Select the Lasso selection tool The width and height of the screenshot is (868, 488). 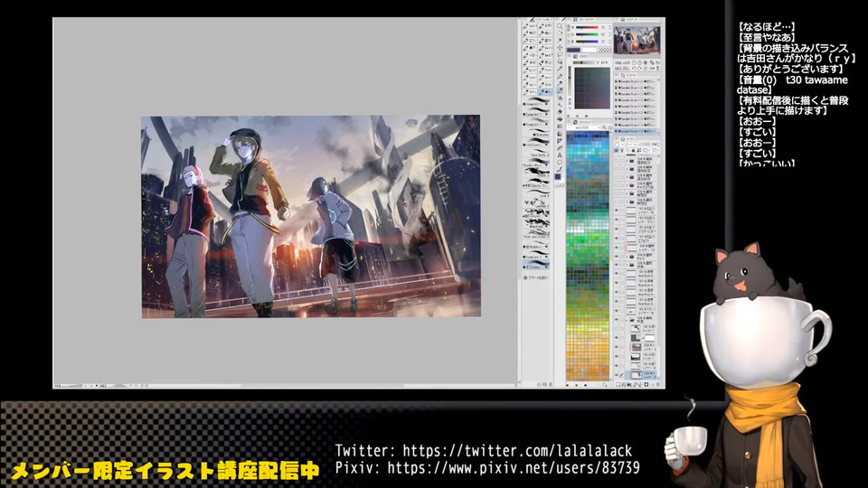pos(560,55)
